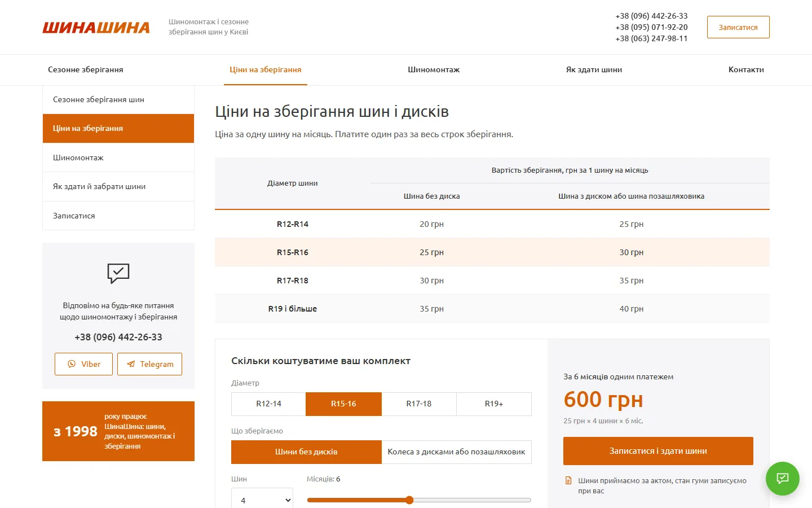The image size is (812, 508).
Task: Select R19+ diameter option
Action: click(494, 404)
